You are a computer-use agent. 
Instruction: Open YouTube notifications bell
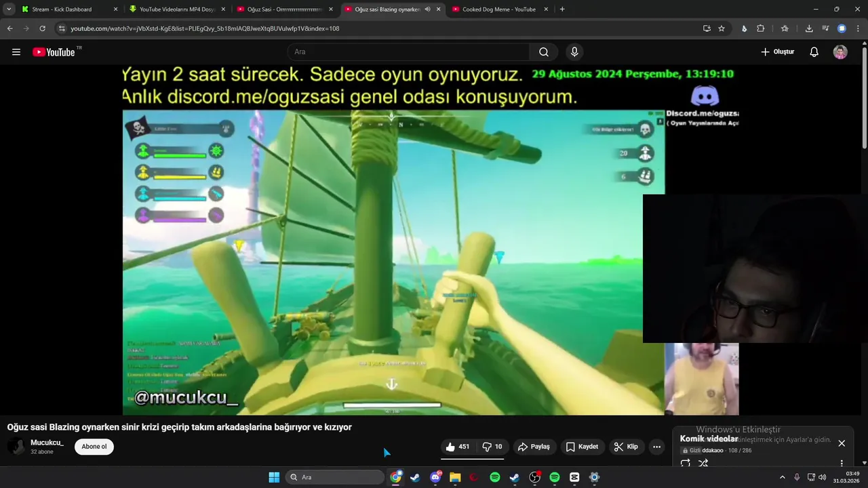coord(814,52)
